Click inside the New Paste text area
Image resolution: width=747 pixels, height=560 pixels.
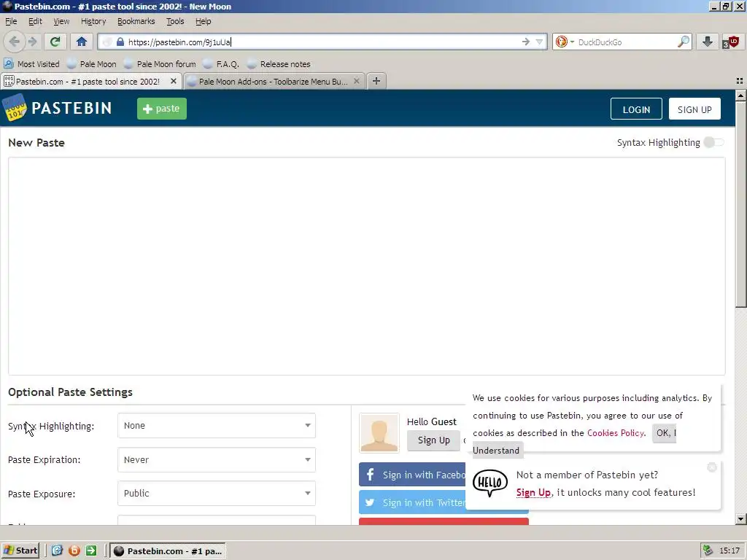coord(367,265)
